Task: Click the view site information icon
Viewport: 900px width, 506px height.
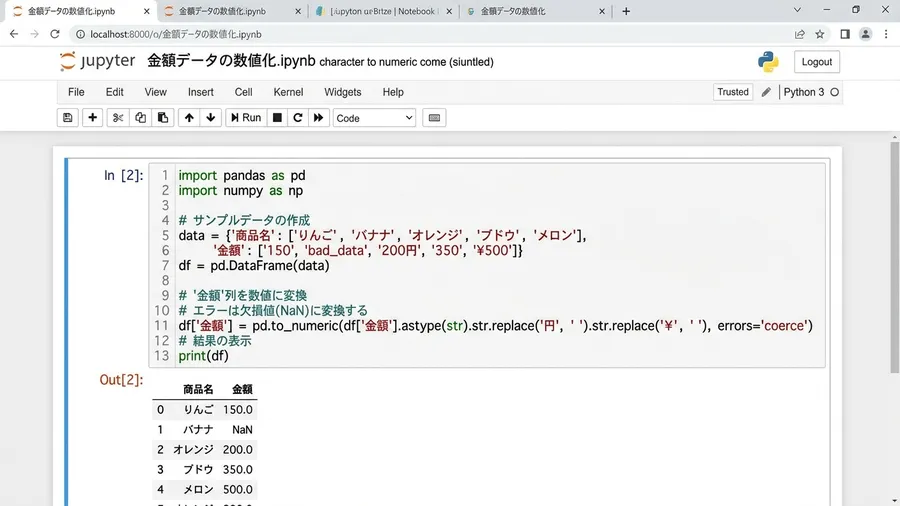Action: pos(80,34)
